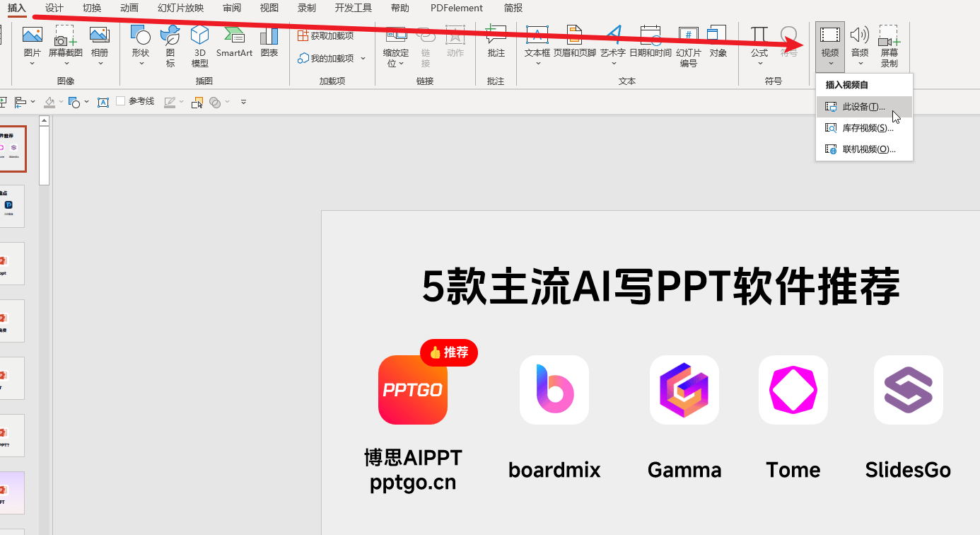The image size is (980, 535).
Task: Expand the 相册 dropdown arrow
Action: click(100, 64)
